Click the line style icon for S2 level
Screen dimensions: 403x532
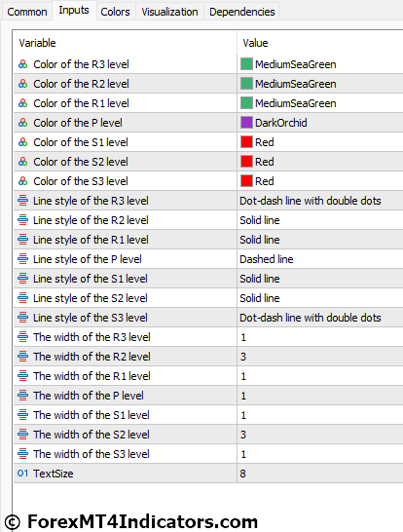tap(23, 298)
